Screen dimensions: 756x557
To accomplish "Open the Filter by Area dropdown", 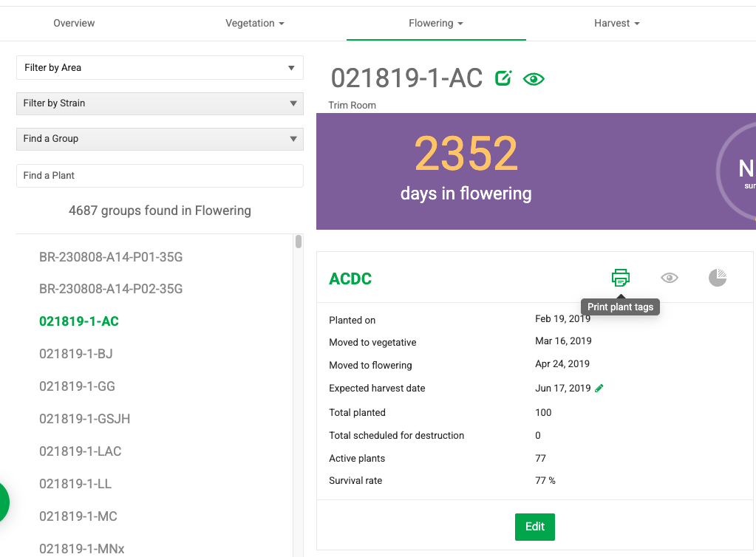I will point(160,68).
